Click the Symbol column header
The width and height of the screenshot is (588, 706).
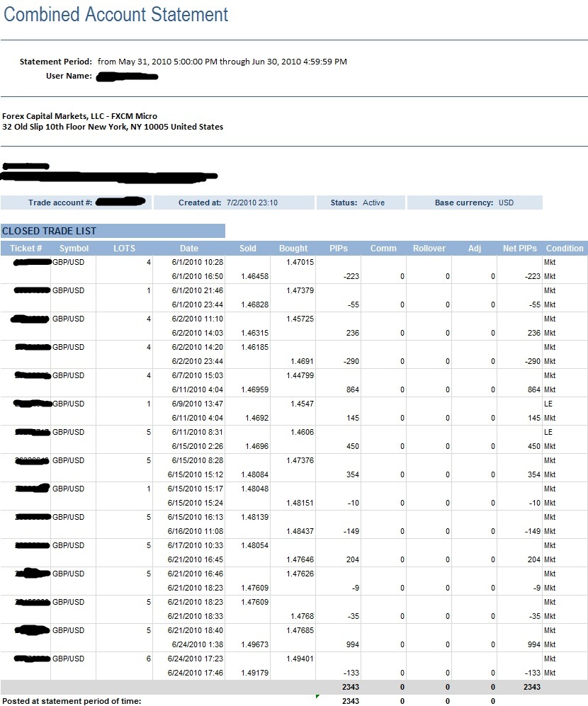click(74, 249)
